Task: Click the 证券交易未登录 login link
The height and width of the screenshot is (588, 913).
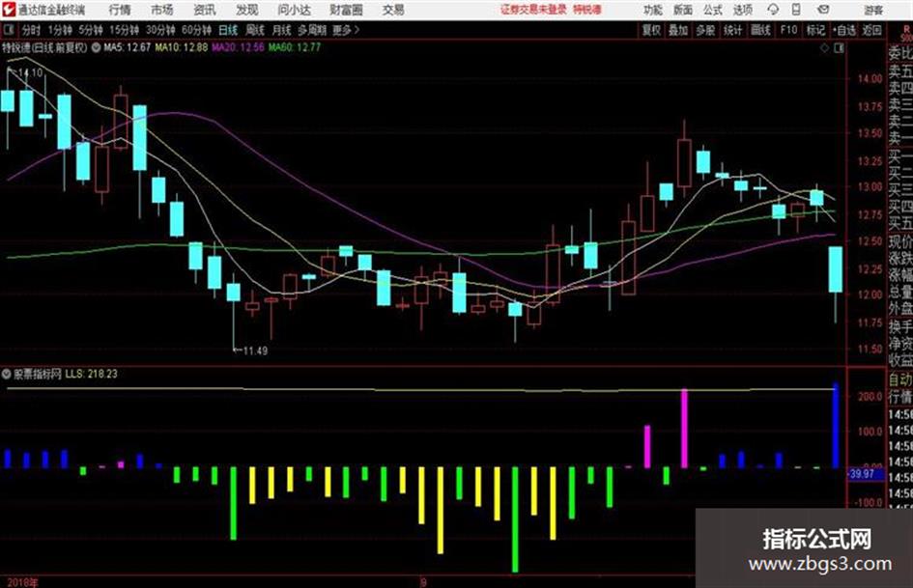Action: click(x=532, y=10)
